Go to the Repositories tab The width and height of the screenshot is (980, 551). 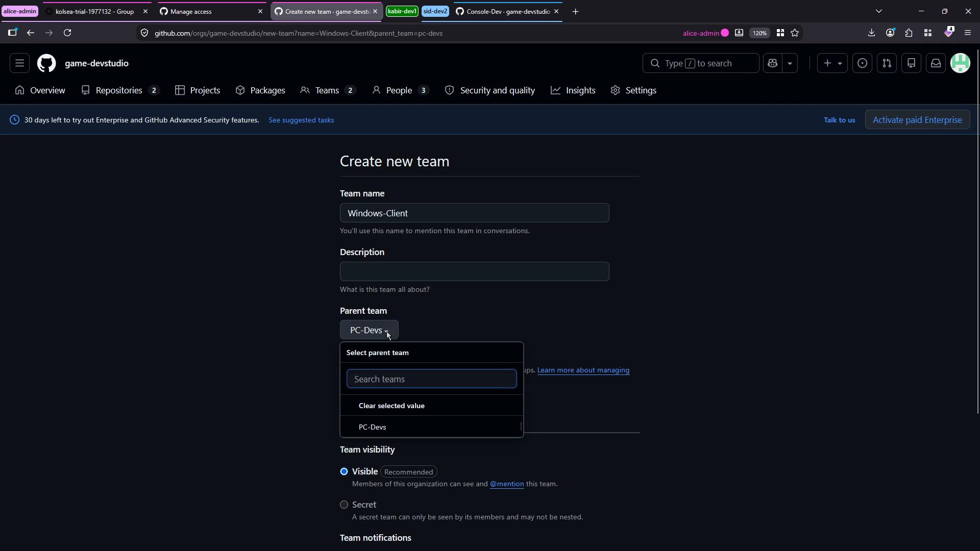coord(120,90)
